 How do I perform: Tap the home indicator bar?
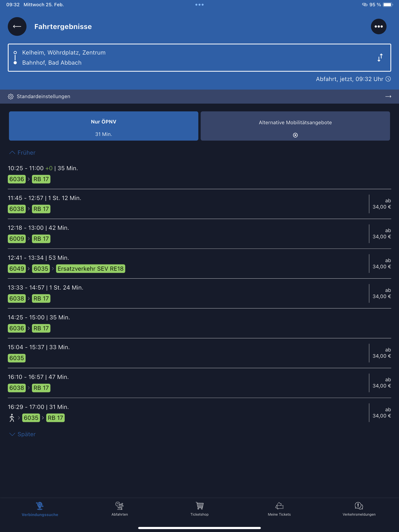coord(199,528)
